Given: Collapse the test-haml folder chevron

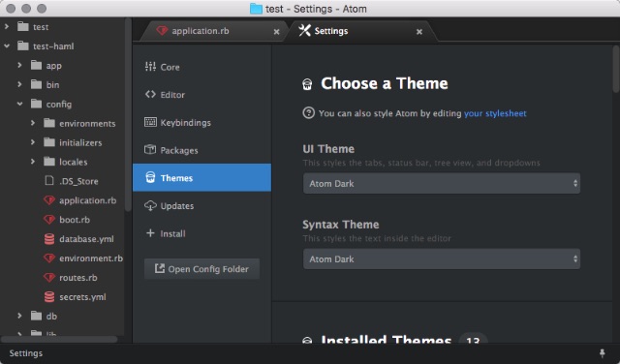Looking at the screenshot, I should 7,45.
